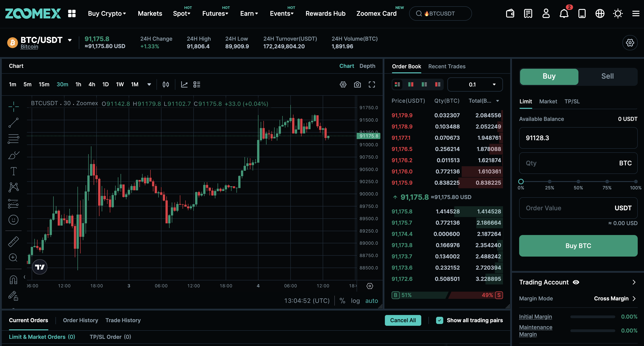Click Cancel All orders button
The width and height of the screenshot is (644, 346).
(403, 320)
